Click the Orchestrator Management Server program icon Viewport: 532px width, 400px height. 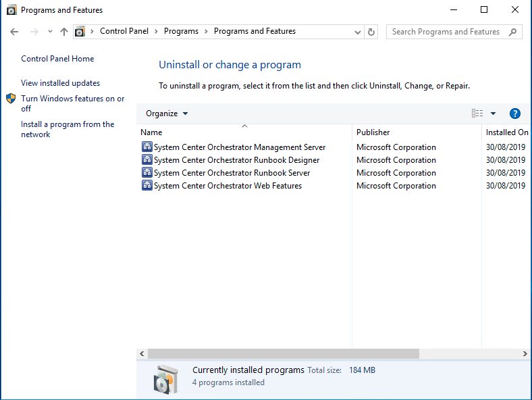147,147
